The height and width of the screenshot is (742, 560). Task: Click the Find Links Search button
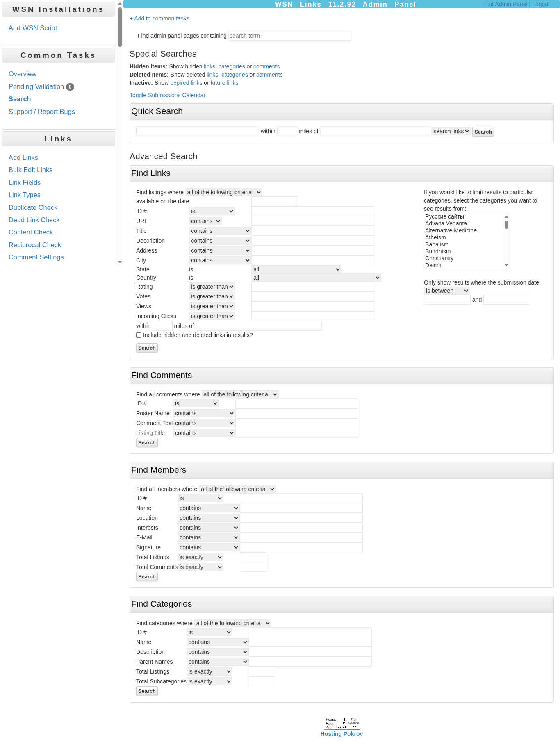[147, 348]
